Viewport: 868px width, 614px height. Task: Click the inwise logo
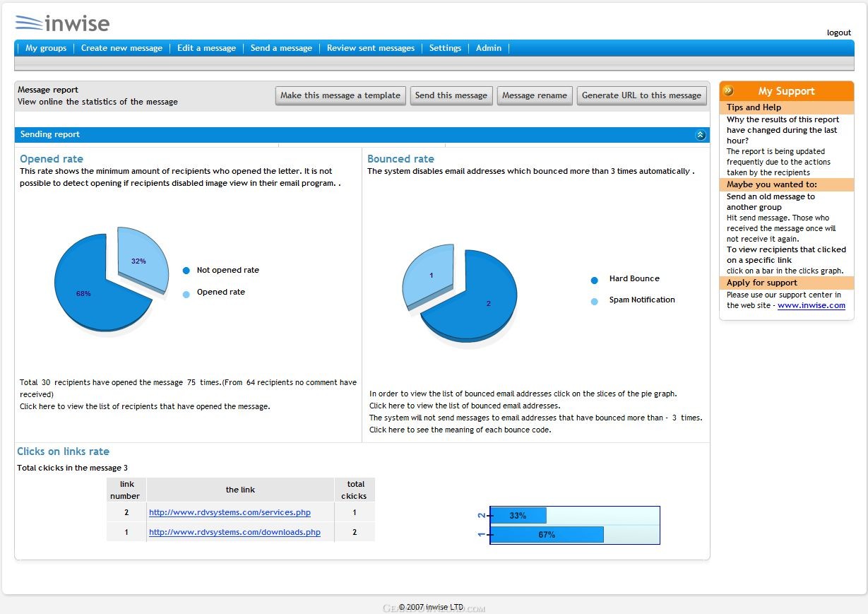tap(62, 23)
